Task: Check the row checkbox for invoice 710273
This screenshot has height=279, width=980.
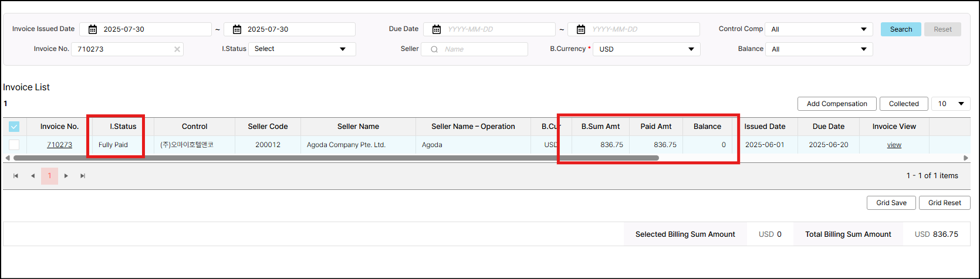Action: [14, 145]
